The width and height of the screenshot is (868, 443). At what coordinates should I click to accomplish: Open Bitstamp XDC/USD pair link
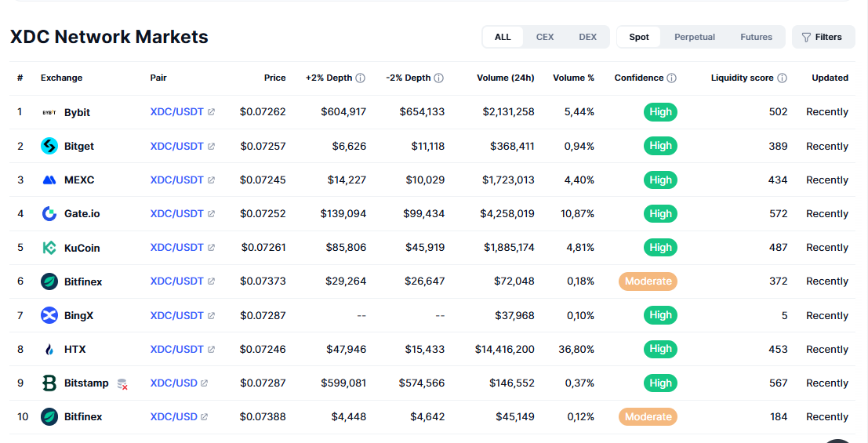pyautogui.click(x=174, y=383)
